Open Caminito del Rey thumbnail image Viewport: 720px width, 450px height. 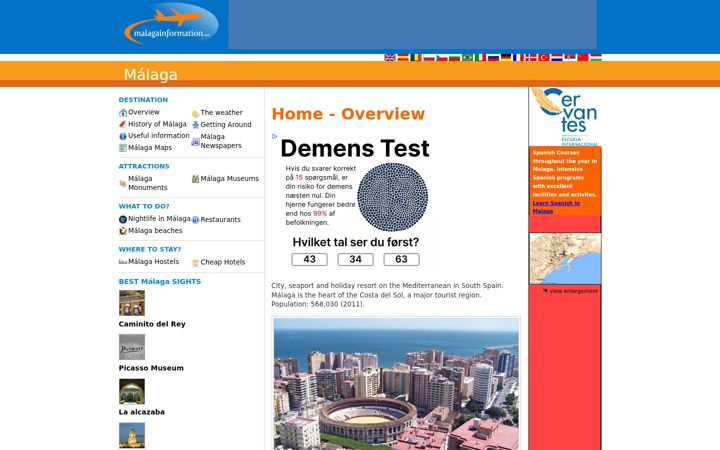pyautogui.click(x=132, y=303)
